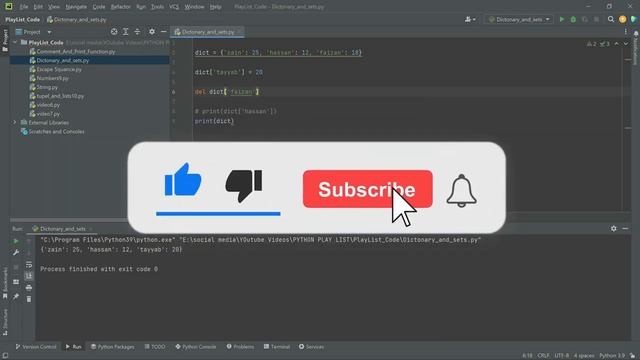This screenshot has width=640, height=360.
Task: Click the Python 3.9 interpreter in status bar
Action: pos(612,356)
